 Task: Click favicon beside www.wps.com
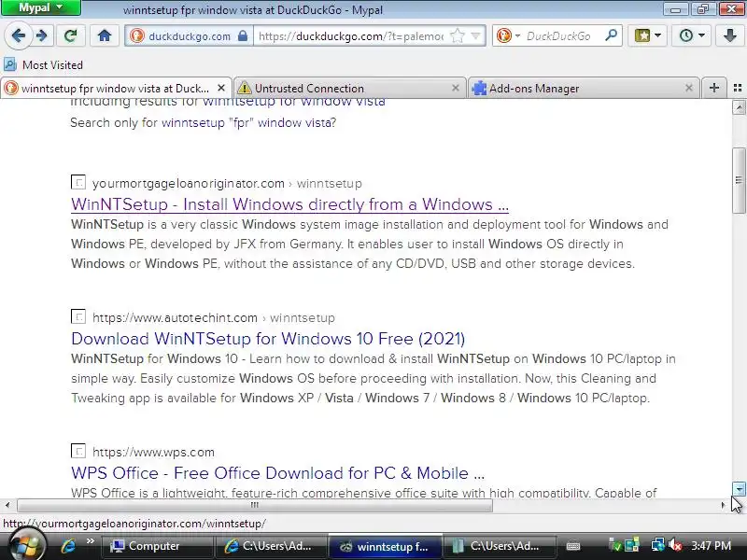pyautogui.click(x=78, y=451)
